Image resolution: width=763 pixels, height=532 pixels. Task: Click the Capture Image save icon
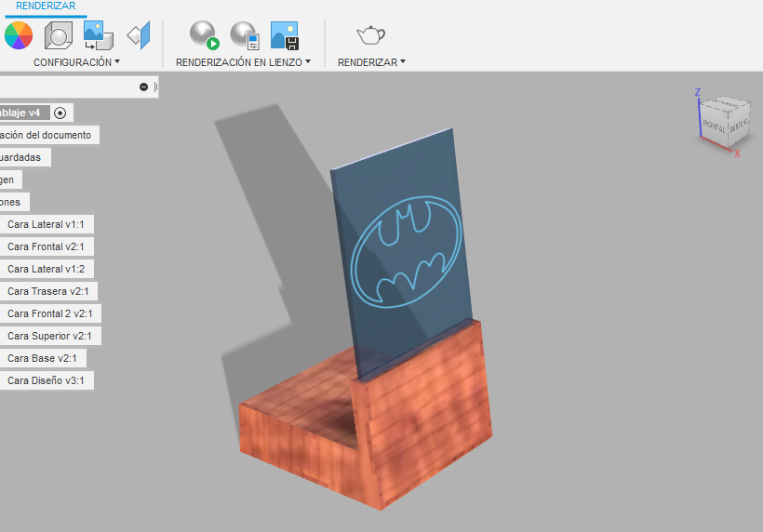[x=284, y=35]
